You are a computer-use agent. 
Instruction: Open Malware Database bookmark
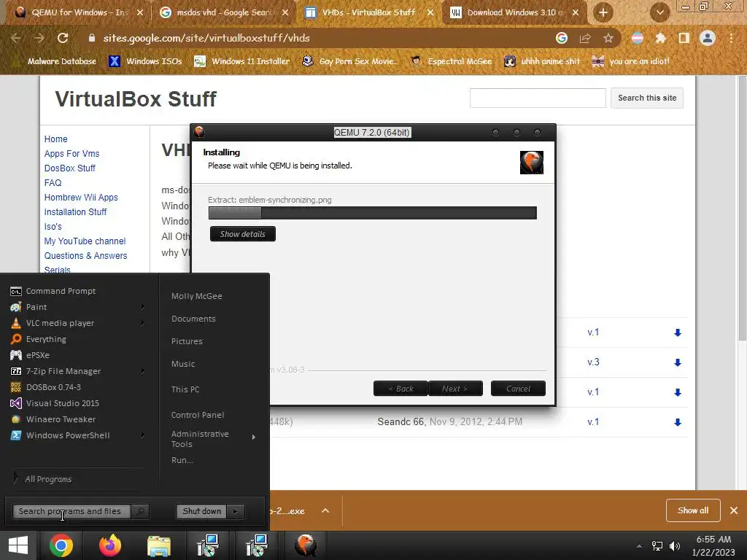click(54, 61)
